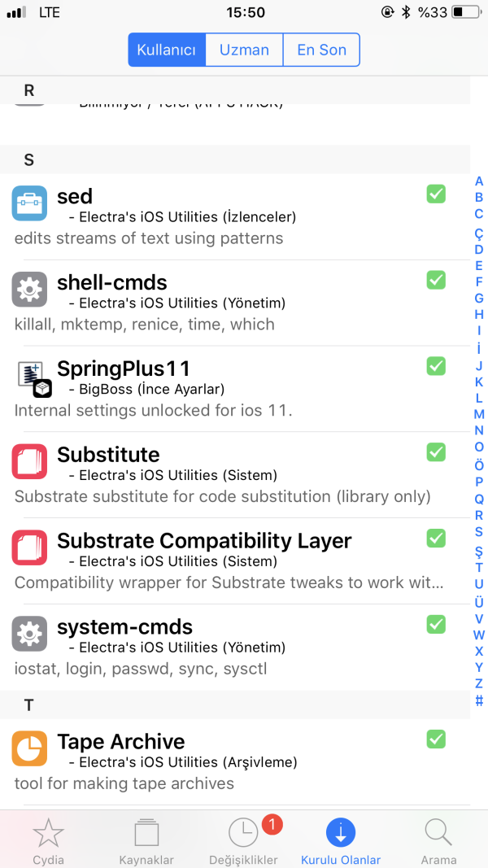Tap the green checkmark beside Tape Archive
This screenshot has width=488, height=868.
pyautogui.click(x=436, y=739)
